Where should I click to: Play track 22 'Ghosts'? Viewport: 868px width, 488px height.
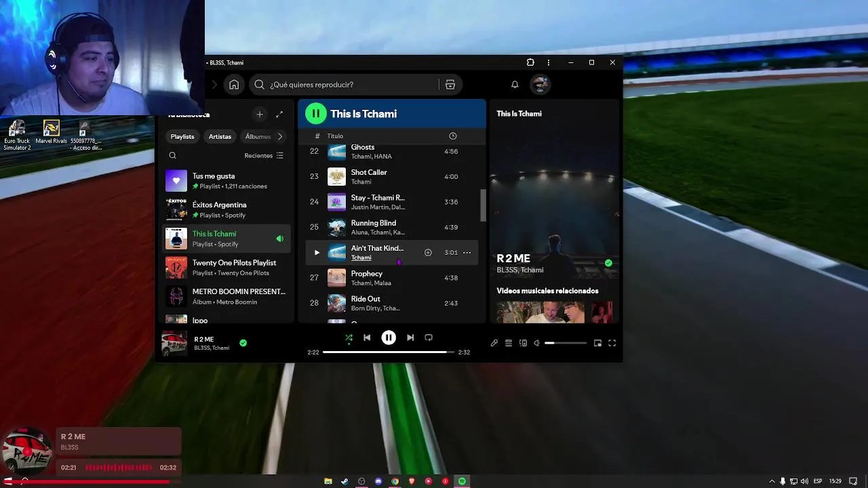[x=392, y=152]
